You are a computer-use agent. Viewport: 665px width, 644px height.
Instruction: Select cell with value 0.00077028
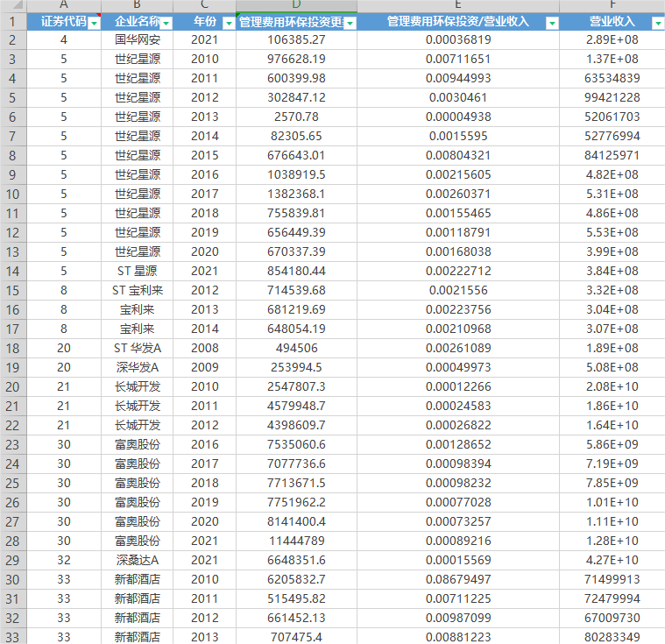click(x=458, y=502)
